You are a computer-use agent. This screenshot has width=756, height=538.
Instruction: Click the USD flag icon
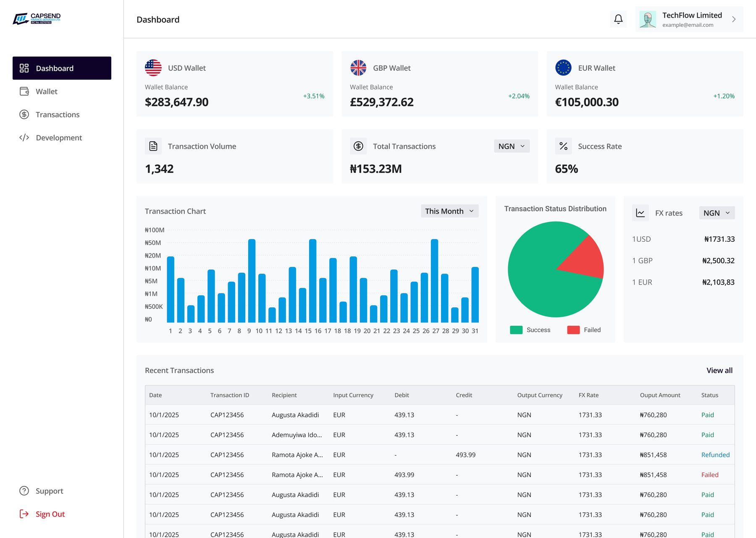tap(153, 68)
